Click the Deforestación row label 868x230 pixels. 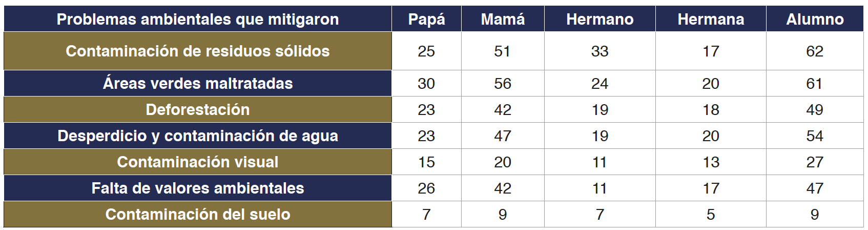(x=198, y=110)
